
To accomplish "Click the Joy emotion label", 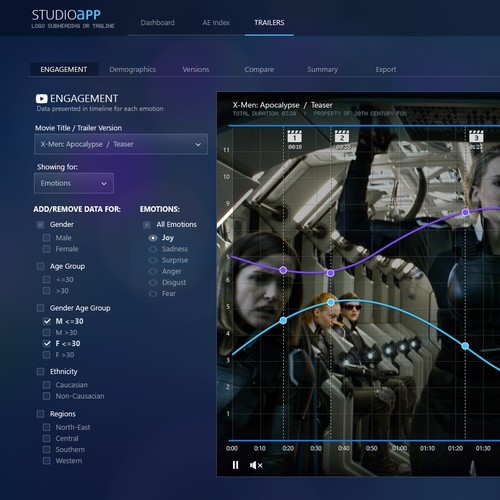I will click(x=168, y=238).
